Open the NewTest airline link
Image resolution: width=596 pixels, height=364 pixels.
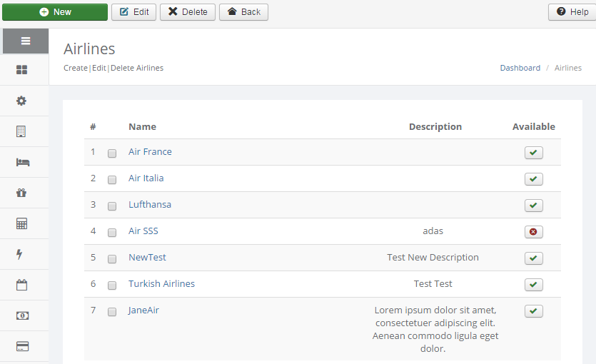[x=147, y=257]
